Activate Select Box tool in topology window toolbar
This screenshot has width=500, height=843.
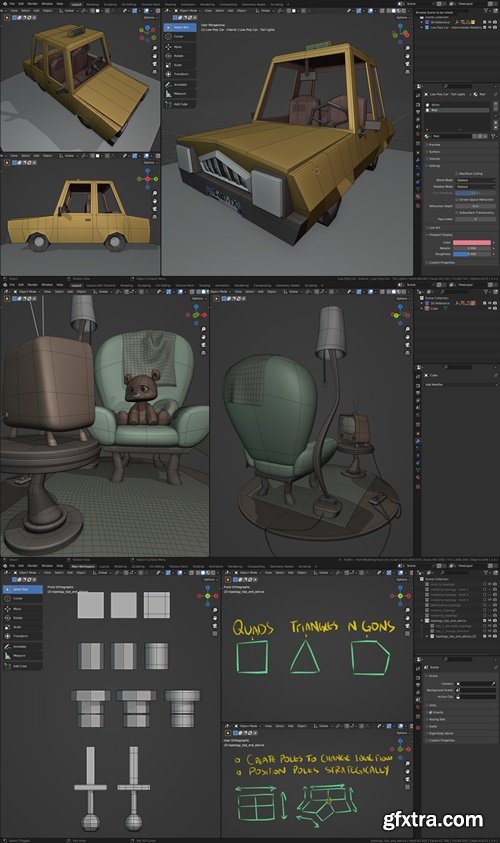click(x=23, y=589)
